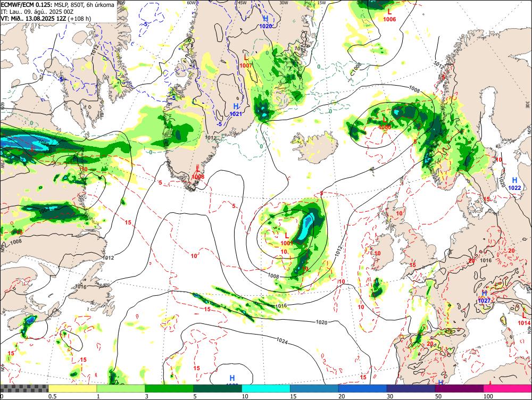Click the low pressure label 'L 1001'
The height and width of the screenshot is (400, 532).
[287, 239]
